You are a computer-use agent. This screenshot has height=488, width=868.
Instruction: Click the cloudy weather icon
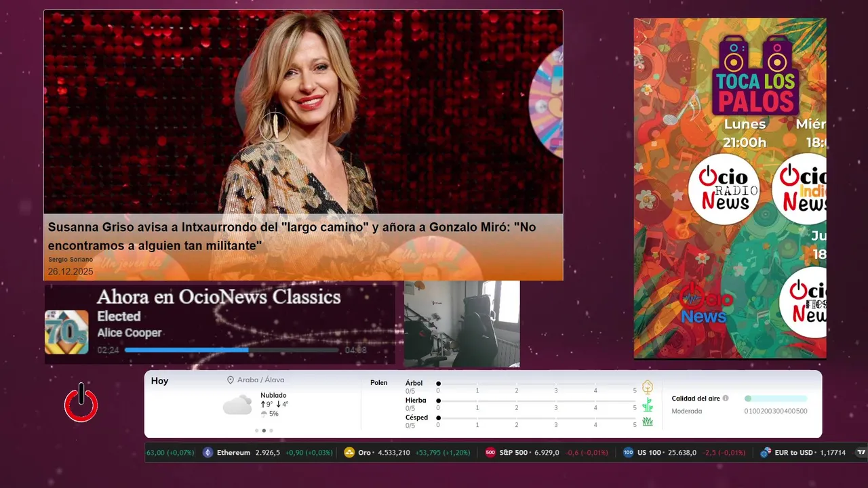(x=237, y=405)
